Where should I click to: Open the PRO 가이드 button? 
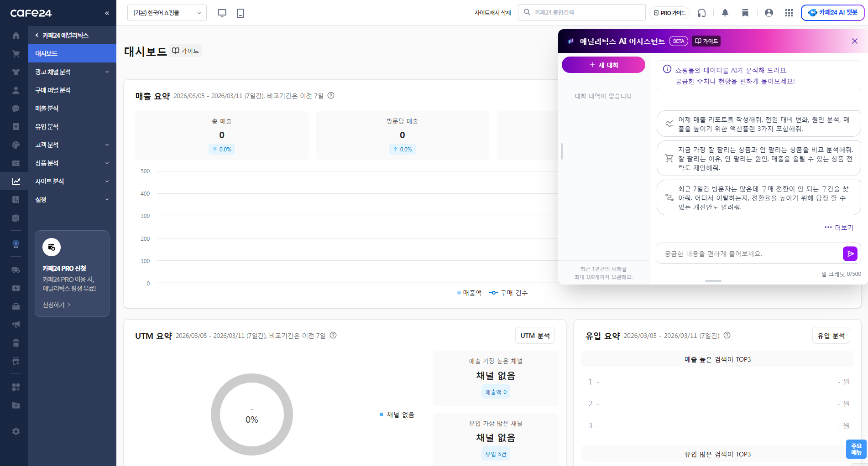[x=669, y=13]
